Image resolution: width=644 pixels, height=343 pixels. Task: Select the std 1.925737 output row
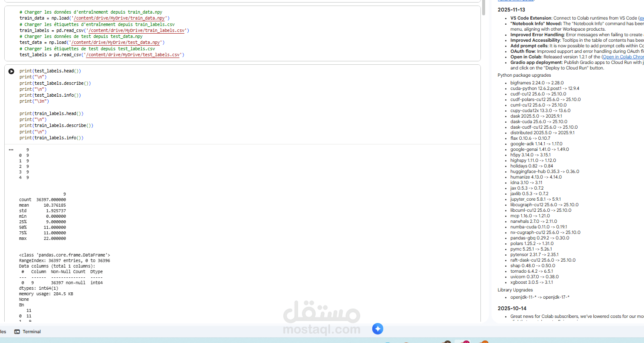point(42,210)
